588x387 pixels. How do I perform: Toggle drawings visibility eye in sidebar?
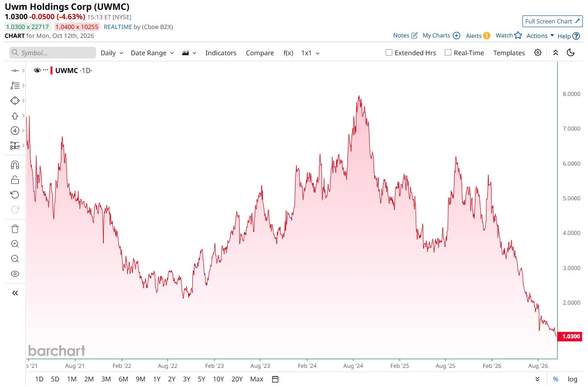(15, 274)
